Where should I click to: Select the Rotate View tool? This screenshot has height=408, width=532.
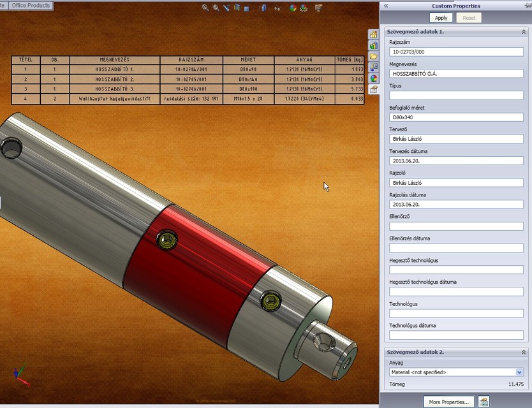pos(226,8)
